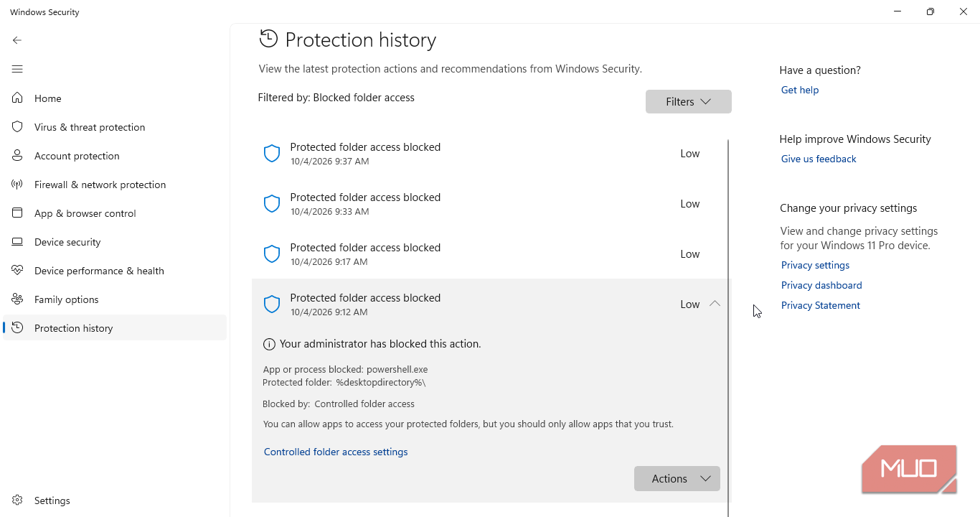This screenshot has height=517, width=980.
Task: Click the back arrow icon
Action: pos(17,40)
